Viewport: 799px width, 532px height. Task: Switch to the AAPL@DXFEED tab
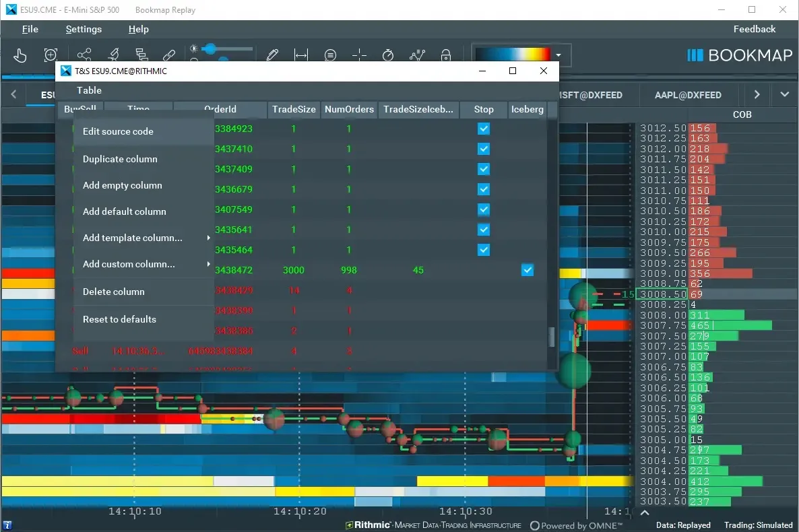coord(687,95)
